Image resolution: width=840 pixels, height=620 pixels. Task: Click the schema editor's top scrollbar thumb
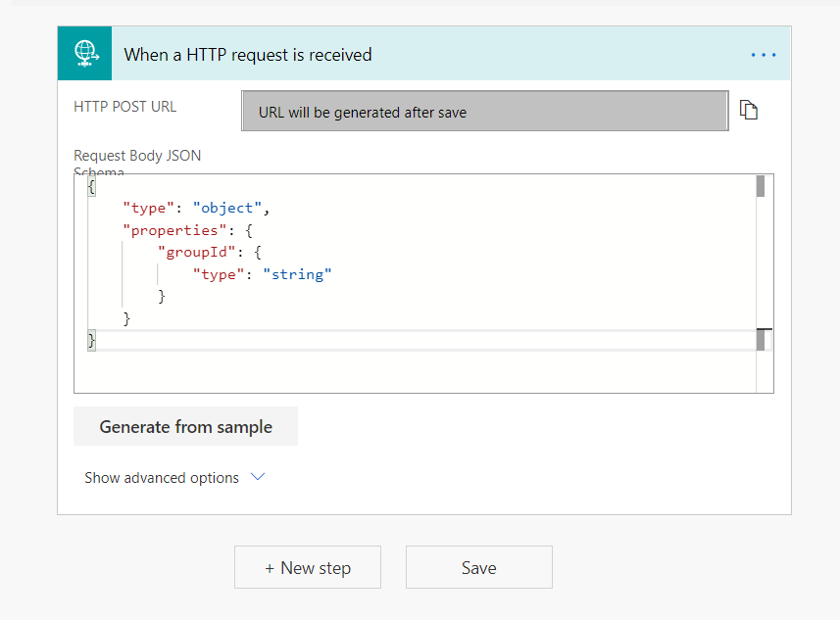point(761,187)
